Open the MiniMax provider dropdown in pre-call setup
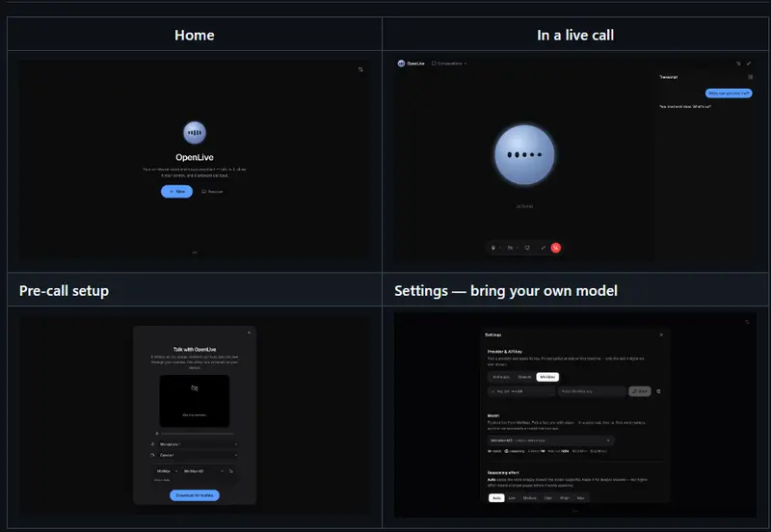Image resolution: width=771 pixels, height=532 pixels. (167, 471)
